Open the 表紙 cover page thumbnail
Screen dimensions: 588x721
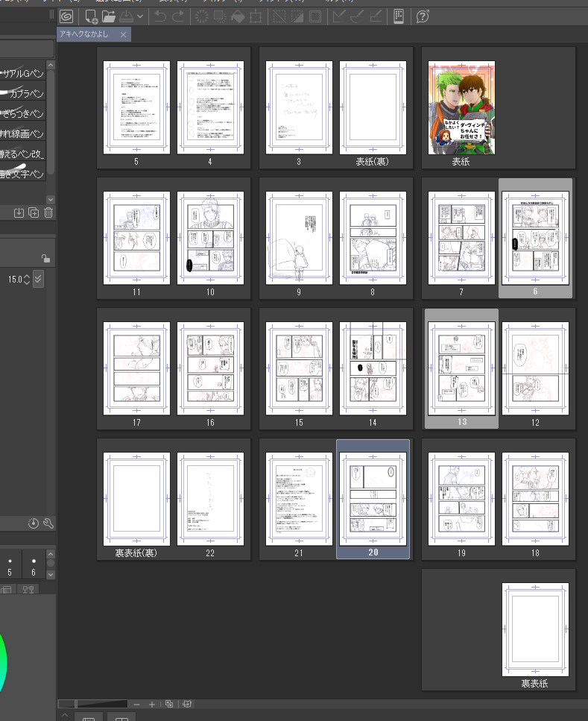(461, 107)
